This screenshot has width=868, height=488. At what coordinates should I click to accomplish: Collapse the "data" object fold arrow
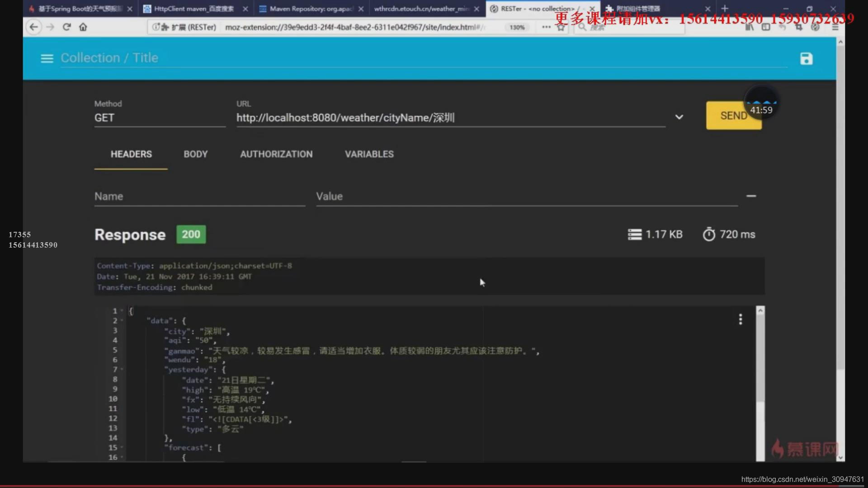tap(122, 321)
